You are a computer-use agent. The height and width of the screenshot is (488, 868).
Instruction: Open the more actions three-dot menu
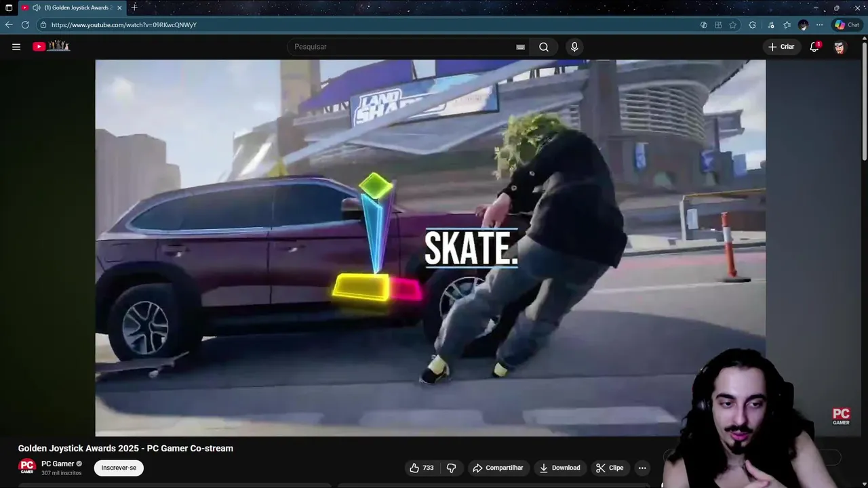642,468
